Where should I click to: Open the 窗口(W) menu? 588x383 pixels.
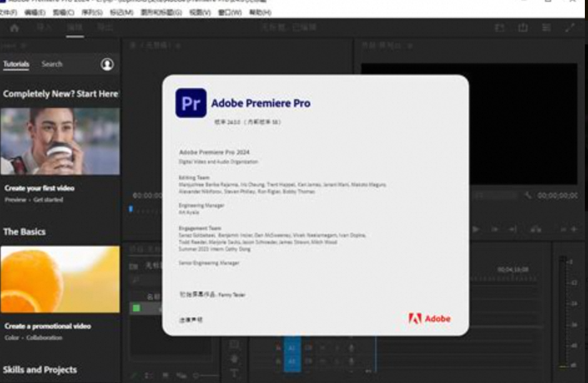coord(230,12)
